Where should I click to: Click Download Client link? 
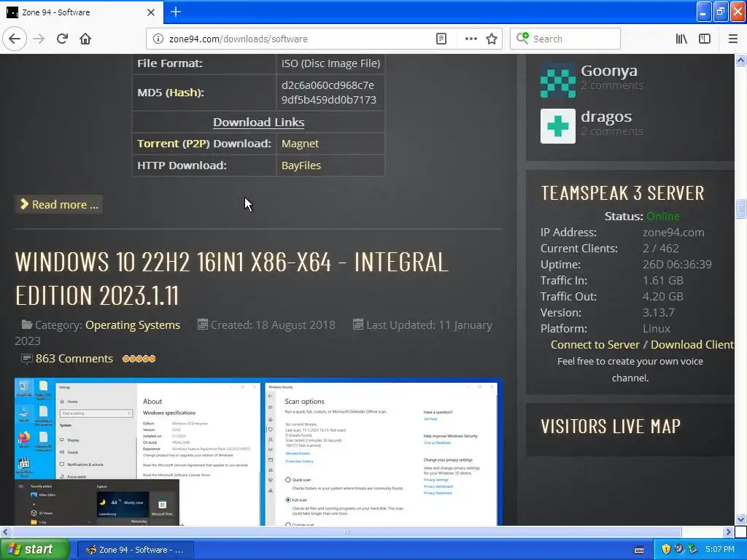coord(692,344)
